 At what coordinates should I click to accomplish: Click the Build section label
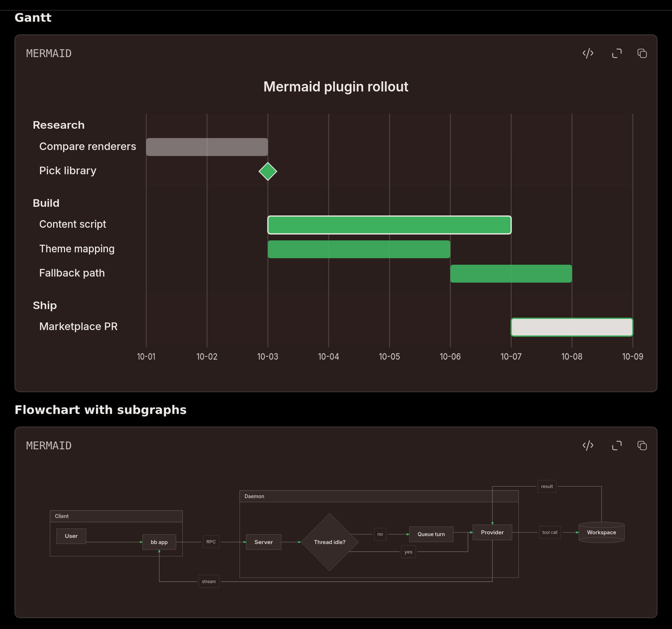point(46,203)
